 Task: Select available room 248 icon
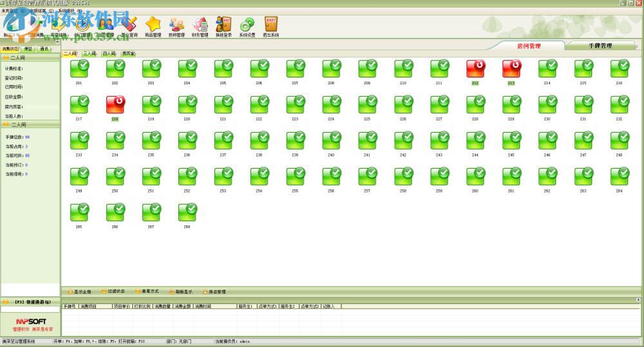tap(620, 140)
